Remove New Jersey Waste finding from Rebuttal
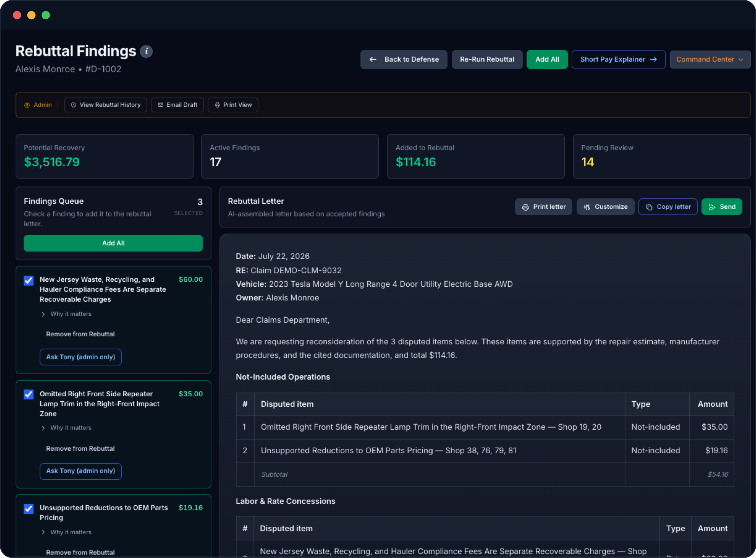The height and width of the screenshot is (558, 756). point(80,334)
